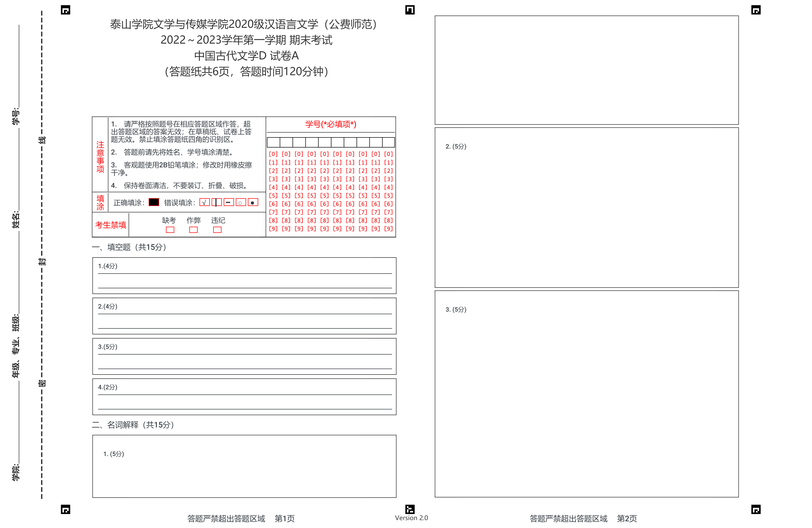Click the 考生禁填 red label

click(111, 225)
